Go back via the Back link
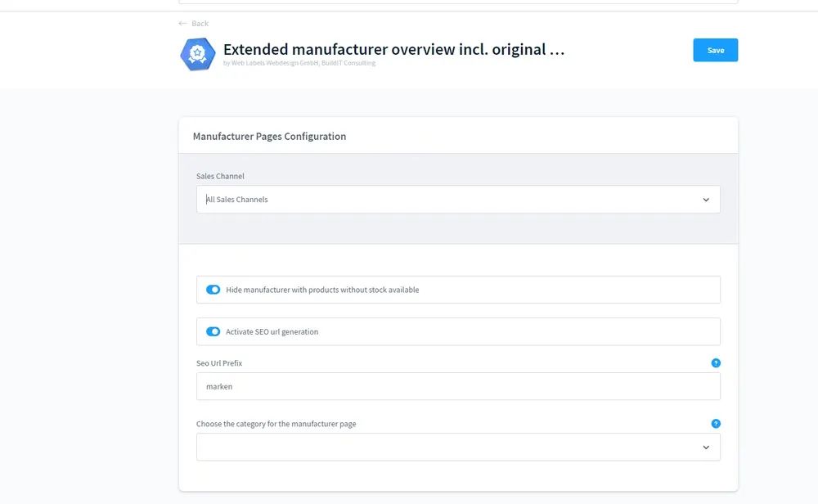Image resolution: width=818 pixels, height=504 pixels. (x=194, y=24)
